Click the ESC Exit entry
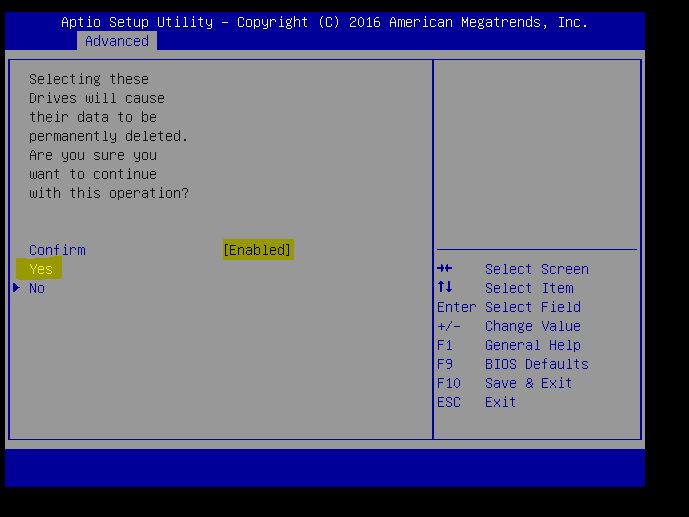Viewport: 689px width, 517px height. click(476, 402)
